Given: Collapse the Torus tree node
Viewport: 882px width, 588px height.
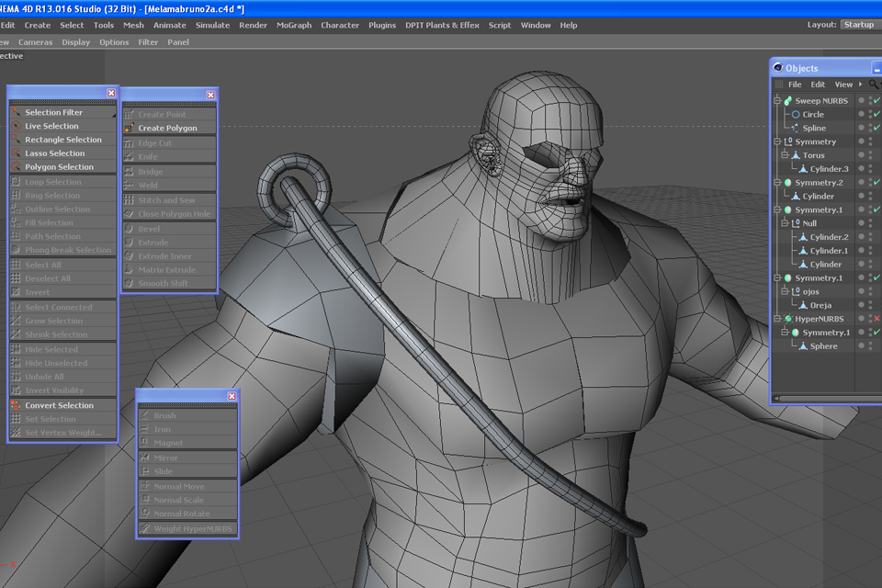Looking at the screenshot, I should tap(786, 155).
